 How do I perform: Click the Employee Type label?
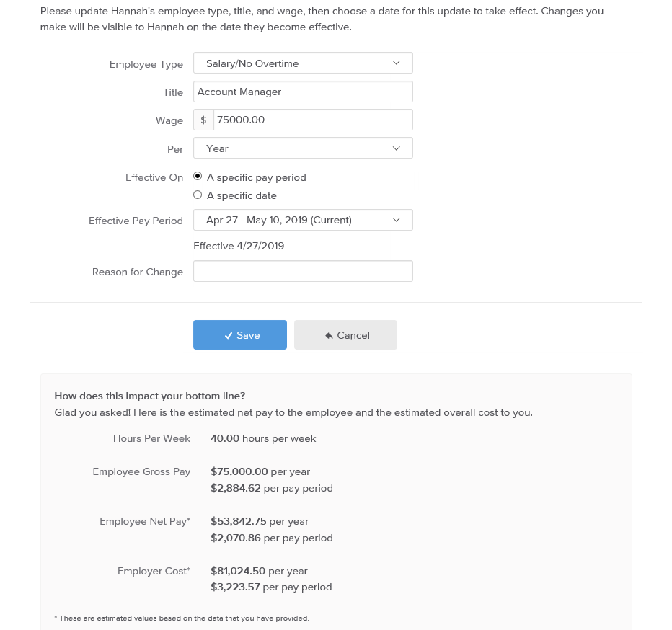[x=146, y=64]
